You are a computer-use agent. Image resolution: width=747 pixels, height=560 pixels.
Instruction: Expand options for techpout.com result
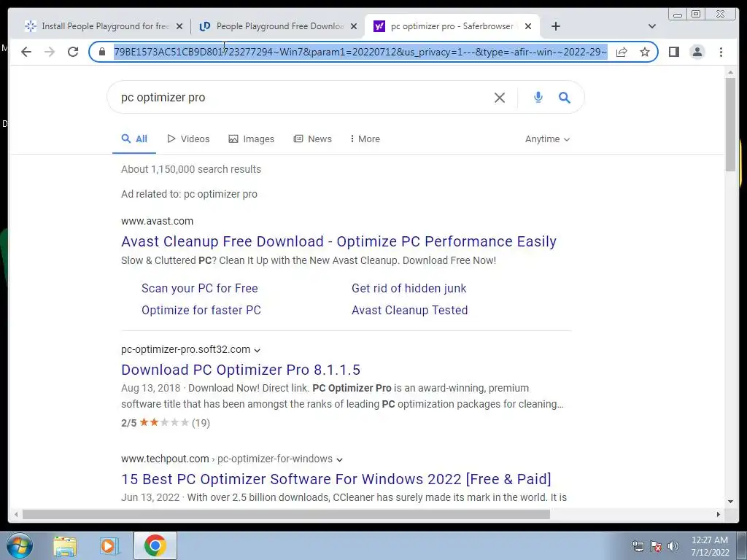pos(339,459)
